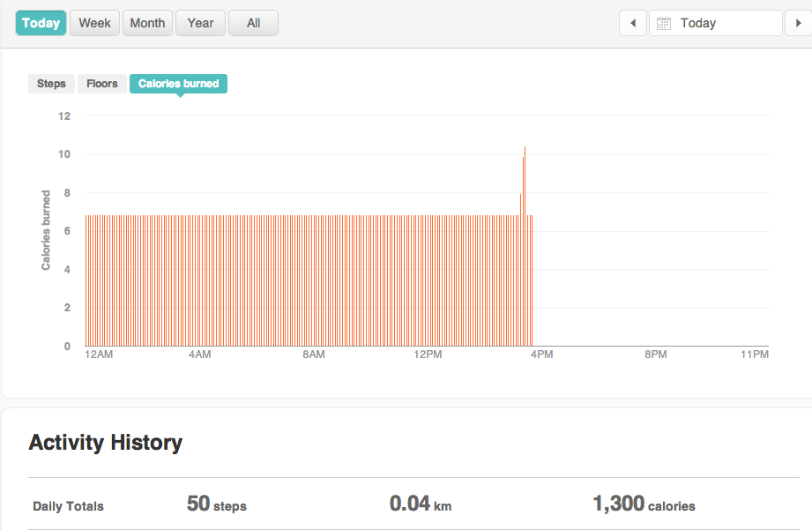
Task: Open the Today date selector field
Action: click(x=716, y=23)
